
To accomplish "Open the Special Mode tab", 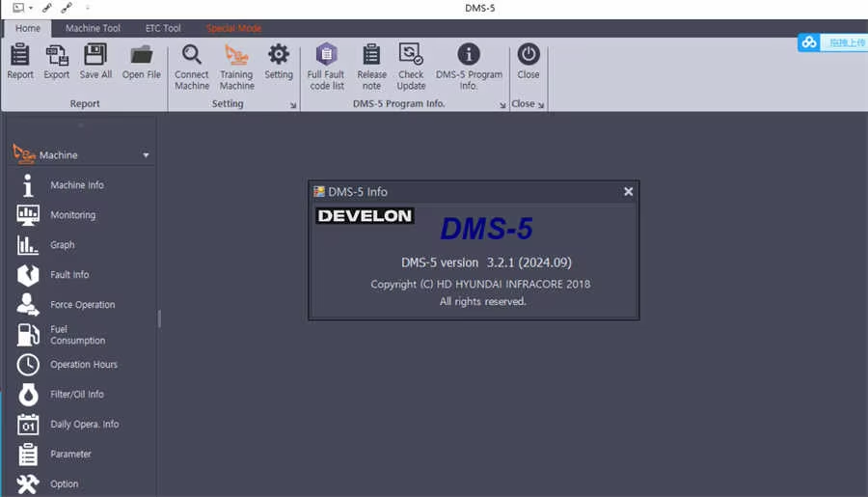I will [x=233, y=28].
